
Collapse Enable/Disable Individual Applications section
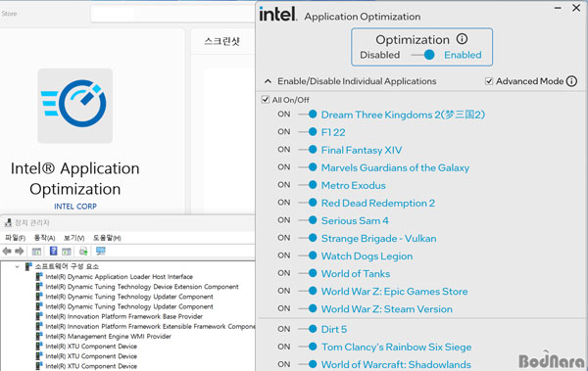(x=268, y=81)
